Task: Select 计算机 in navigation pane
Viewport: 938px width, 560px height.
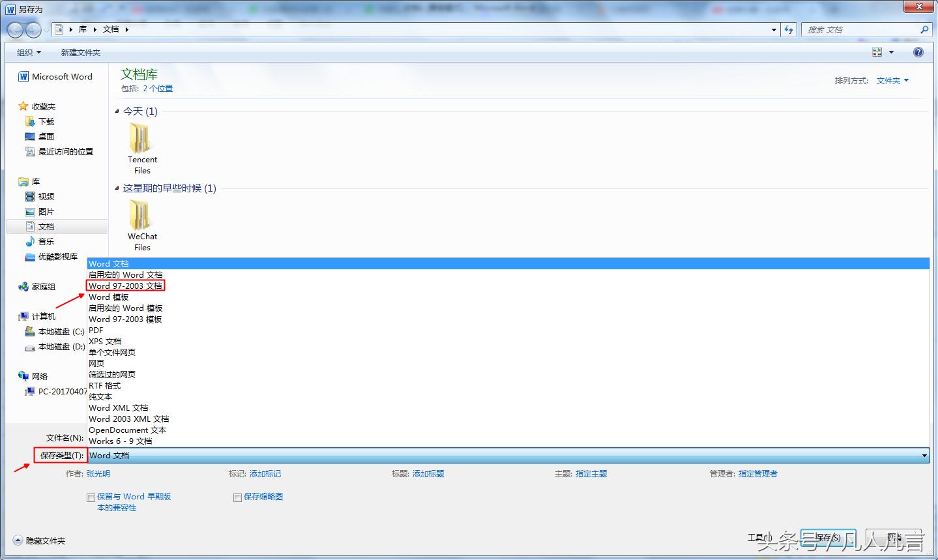Action: pyautogui.click(x=37, y=316)
